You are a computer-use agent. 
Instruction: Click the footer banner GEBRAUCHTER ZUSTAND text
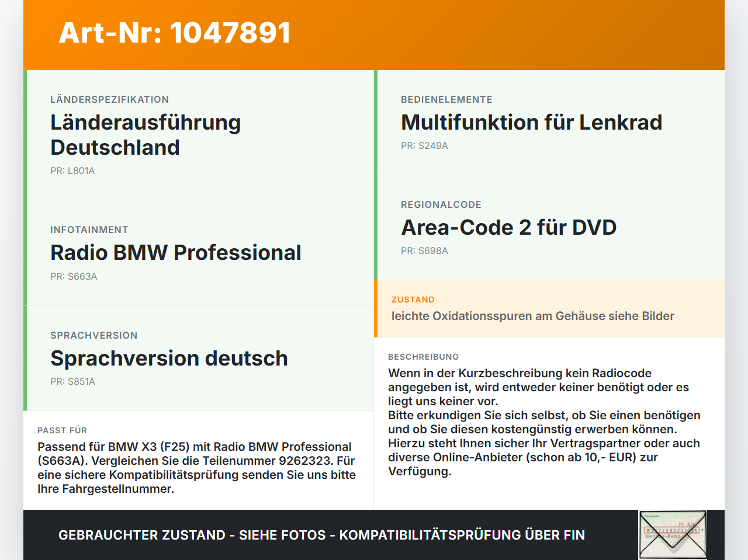(x=321, y=535)
